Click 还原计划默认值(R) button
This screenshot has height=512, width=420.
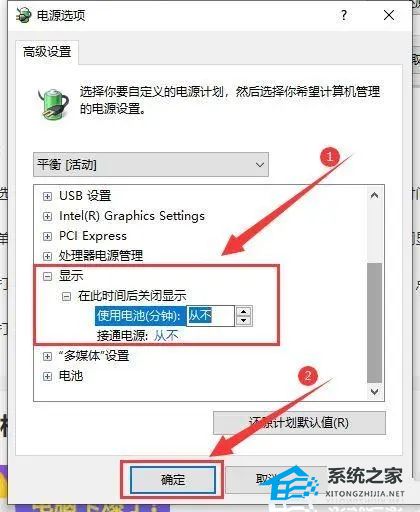299,423
